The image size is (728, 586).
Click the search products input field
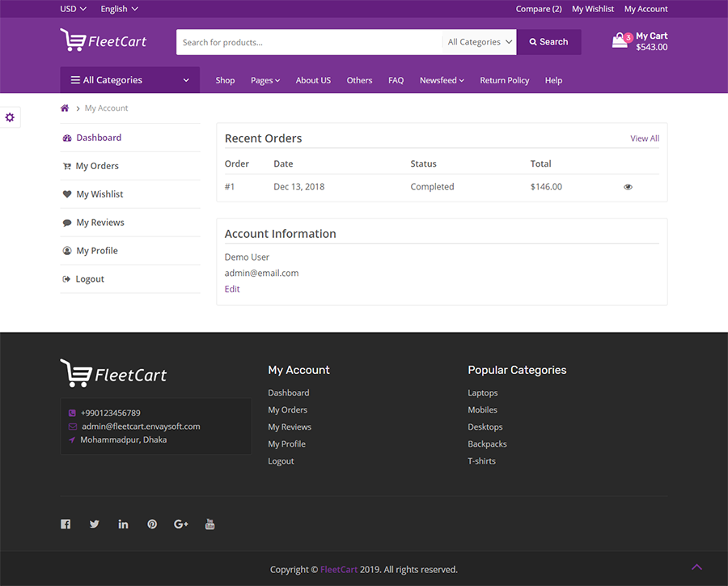point(307,41)
